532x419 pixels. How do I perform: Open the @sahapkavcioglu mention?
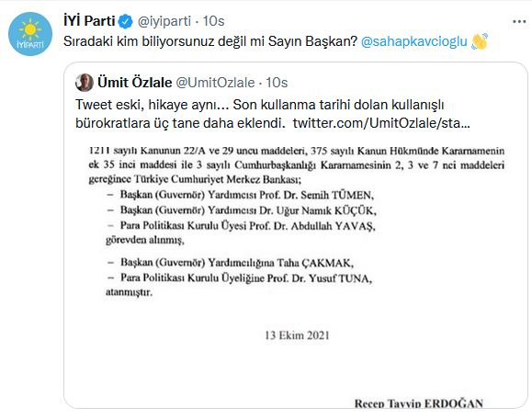pos(413,41)
